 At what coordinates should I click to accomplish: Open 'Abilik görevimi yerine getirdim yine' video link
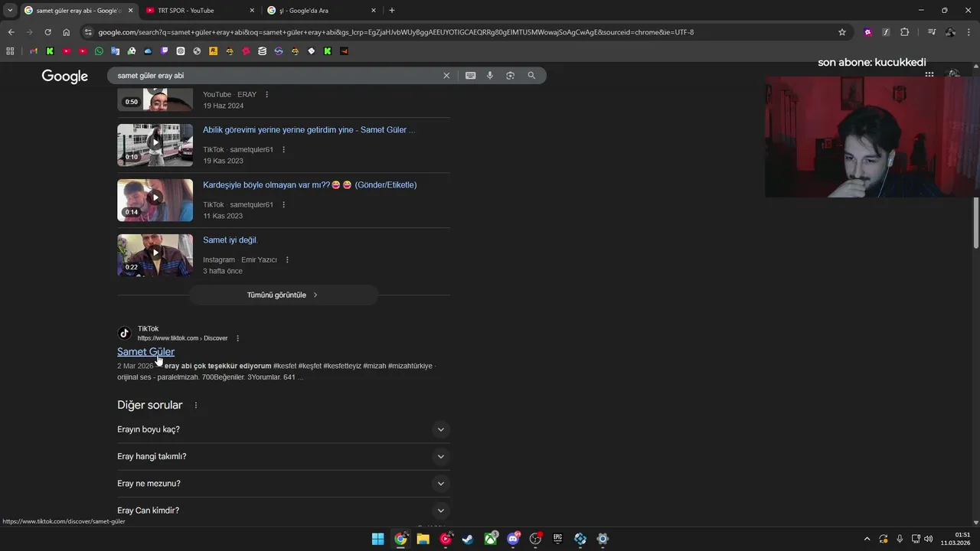pyautogui.click(x=309, y=130)
